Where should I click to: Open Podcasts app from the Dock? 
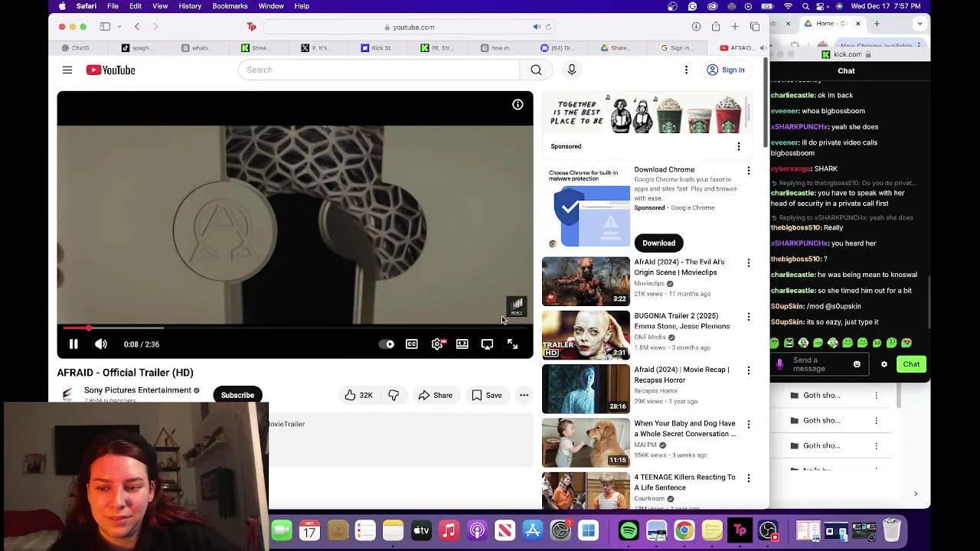click(x=477, y=530)
